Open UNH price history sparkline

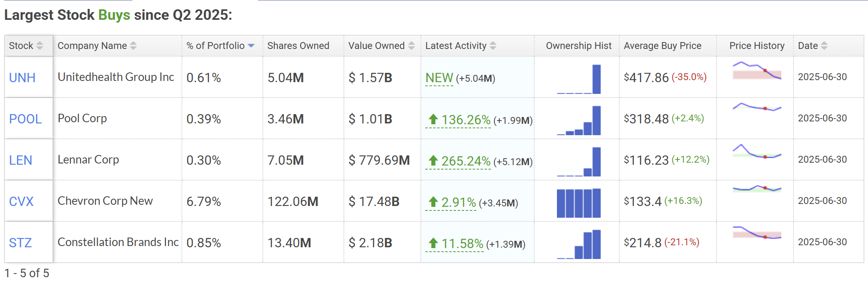(757, 70)
